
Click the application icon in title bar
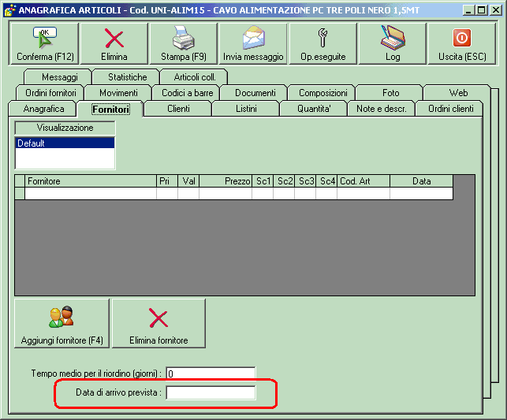(9, 10)
